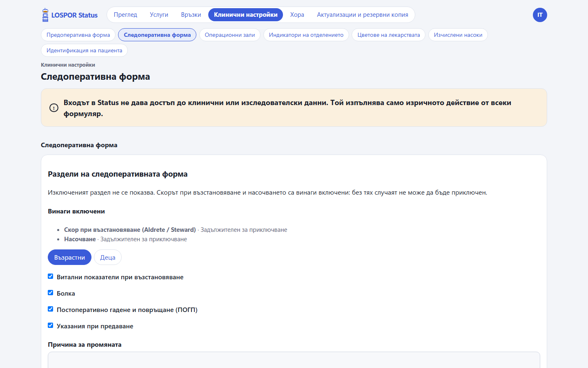The width and height of the screenshot is (588, 368).
Task: Toggle the Болка checkbox
Action: (x=51, y=293)
